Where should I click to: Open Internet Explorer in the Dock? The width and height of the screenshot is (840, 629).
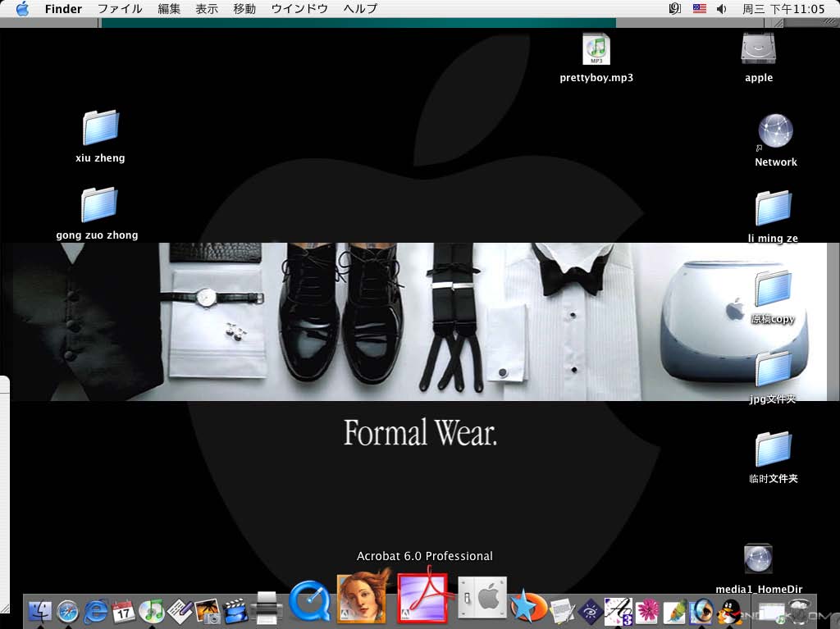click(x=96, y=611)
